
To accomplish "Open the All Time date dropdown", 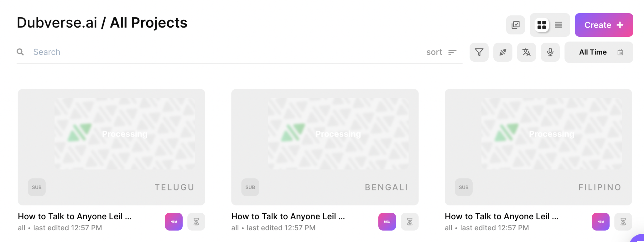I will (598, 52).
